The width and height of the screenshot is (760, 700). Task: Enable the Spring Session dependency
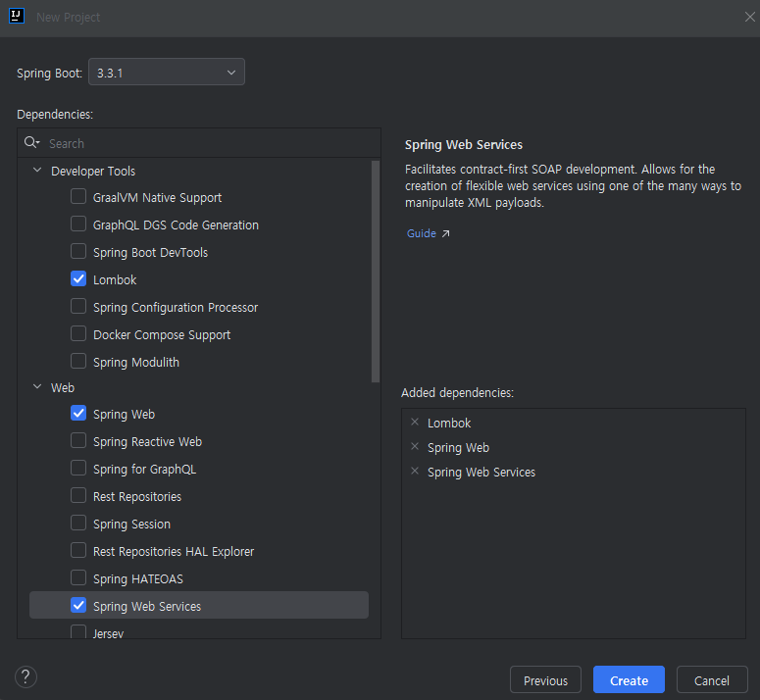pos(78,523)
